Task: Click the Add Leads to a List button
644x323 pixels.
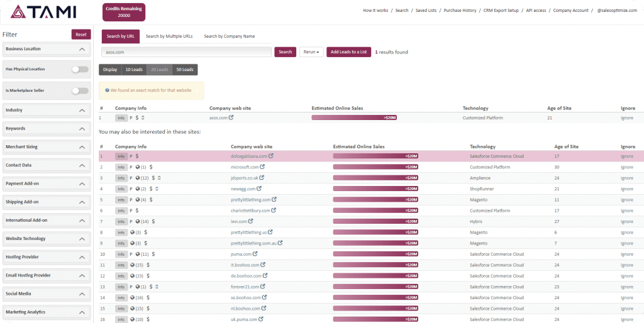Action: [x=348, y=52]
